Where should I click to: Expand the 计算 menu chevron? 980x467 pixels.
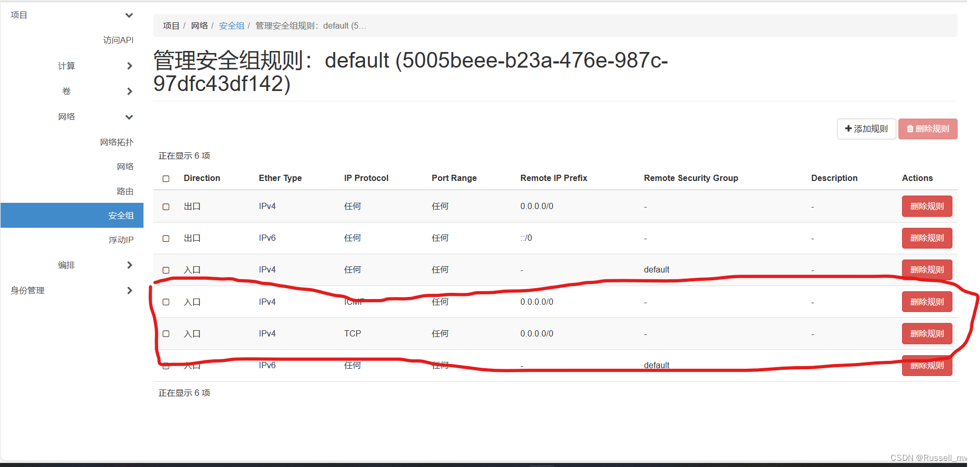[129, 66]
